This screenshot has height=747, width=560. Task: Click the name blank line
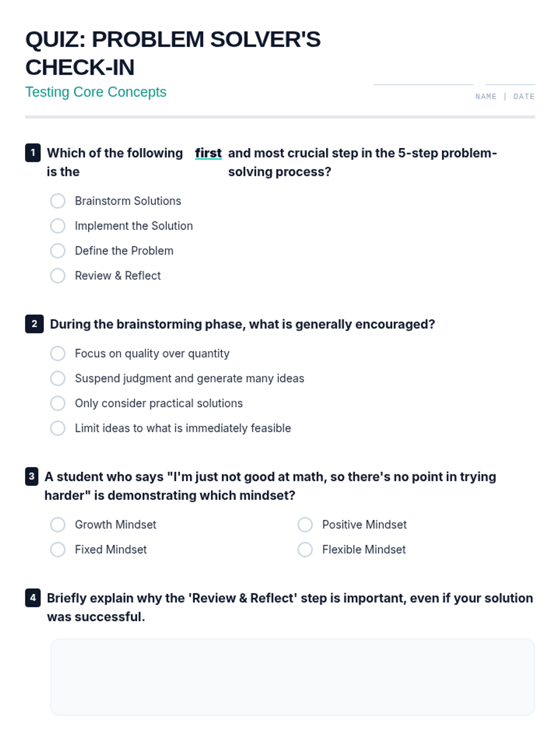pyautogui.click(x=423, y=81)
